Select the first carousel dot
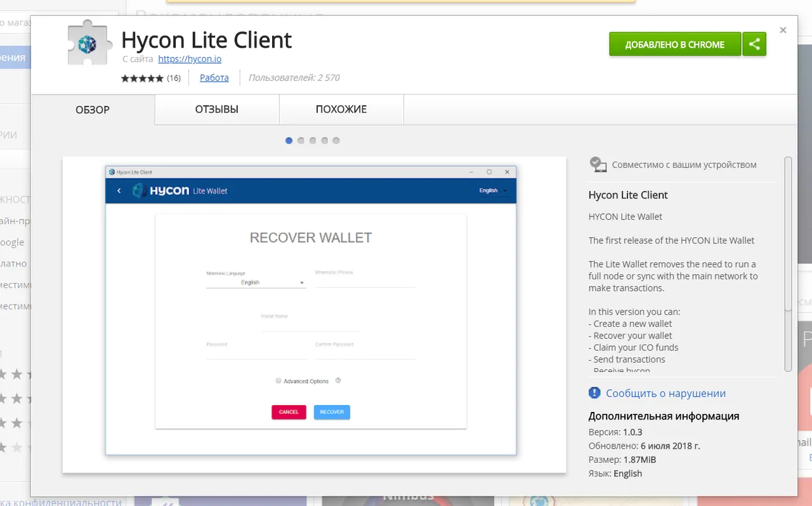This screenshot has height=506, width=812. point(289,140)
